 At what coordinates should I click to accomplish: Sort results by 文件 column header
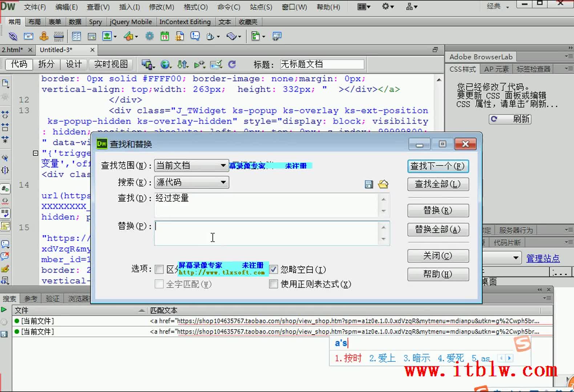coord(80,310)
